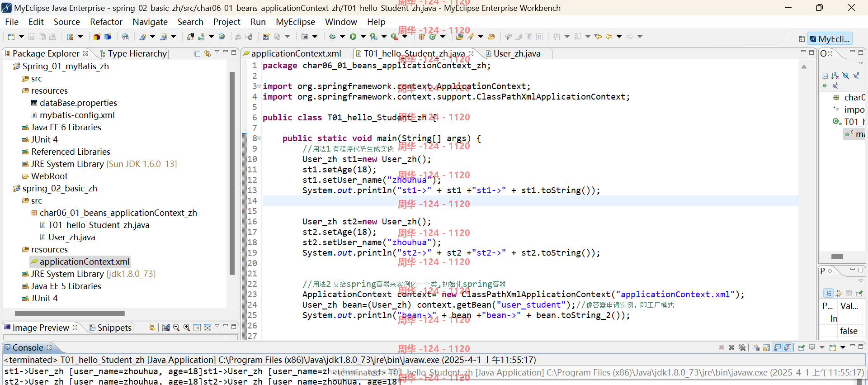Toggle Link with Editor in Package Explorer

point(208,54)
